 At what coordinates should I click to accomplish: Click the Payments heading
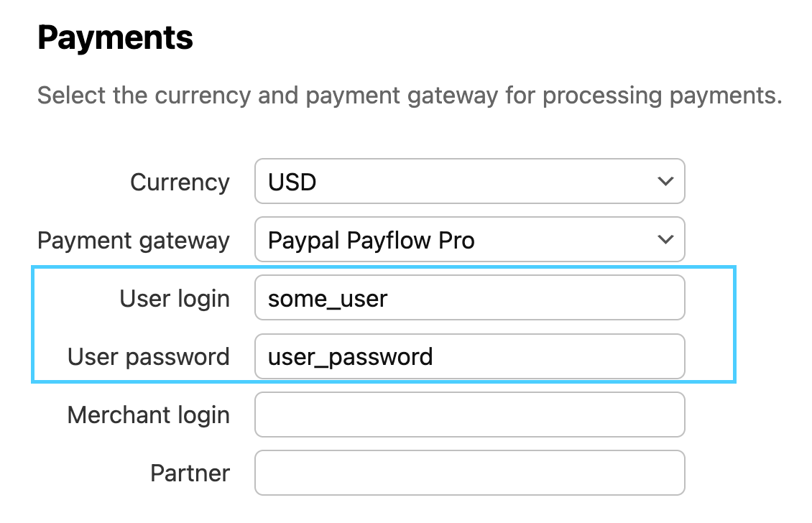point(115,37)
